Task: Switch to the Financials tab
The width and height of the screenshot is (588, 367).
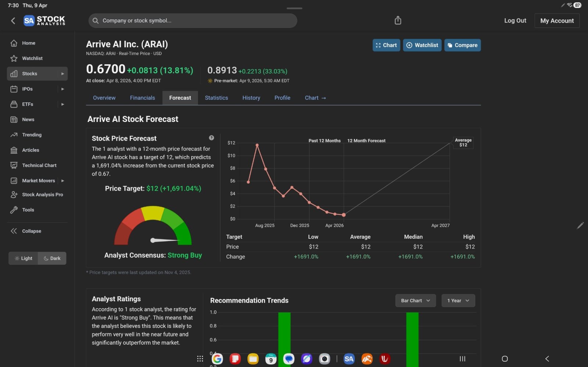Action: click(x=142, y=98)
